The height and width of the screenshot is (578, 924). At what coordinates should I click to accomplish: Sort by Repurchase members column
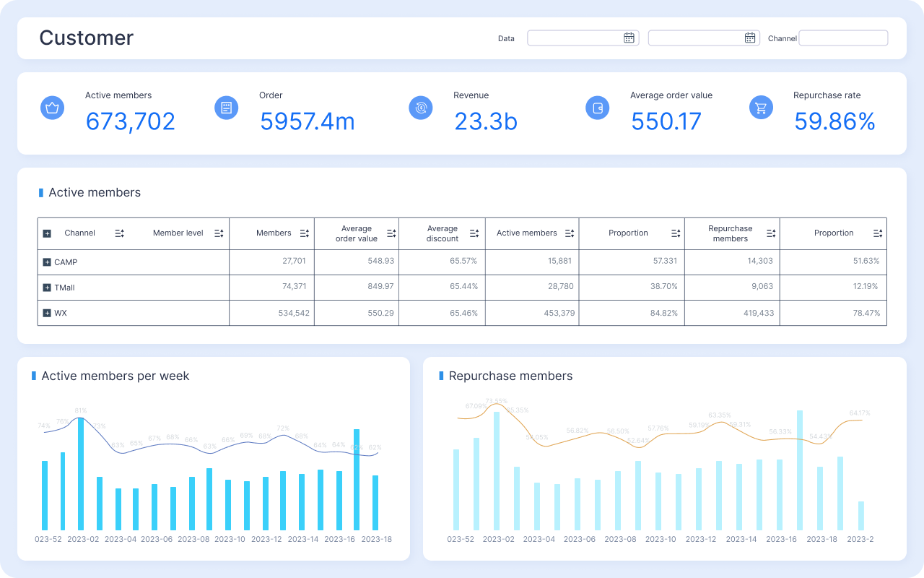click(771, 233)
